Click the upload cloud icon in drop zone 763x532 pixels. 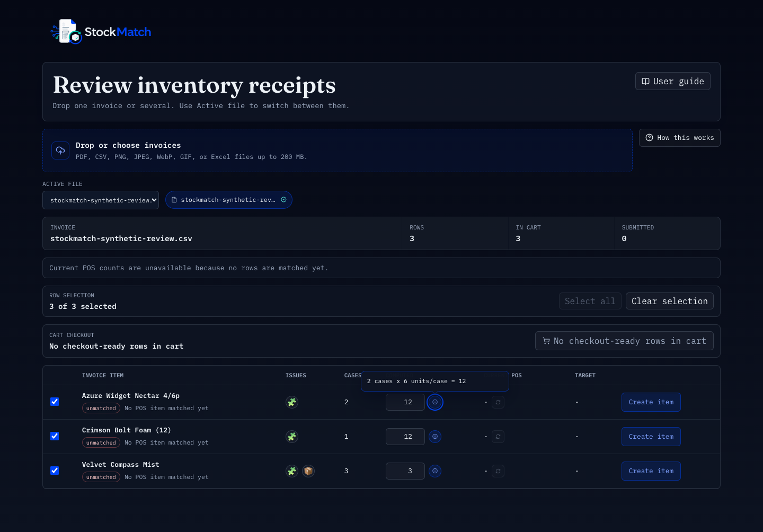(x=60, y=150)
